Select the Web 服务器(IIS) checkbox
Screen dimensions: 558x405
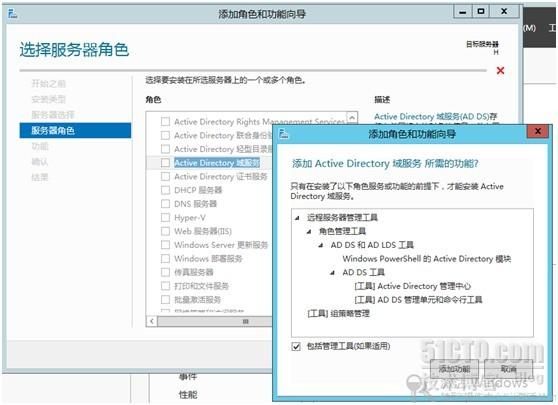click(x=165, y=231)
